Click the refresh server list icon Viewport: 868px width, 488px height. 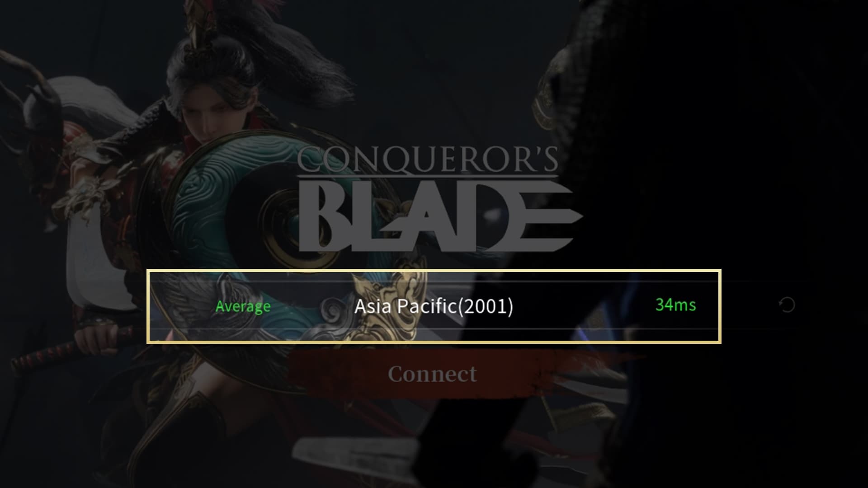click(x=787, y=305)
